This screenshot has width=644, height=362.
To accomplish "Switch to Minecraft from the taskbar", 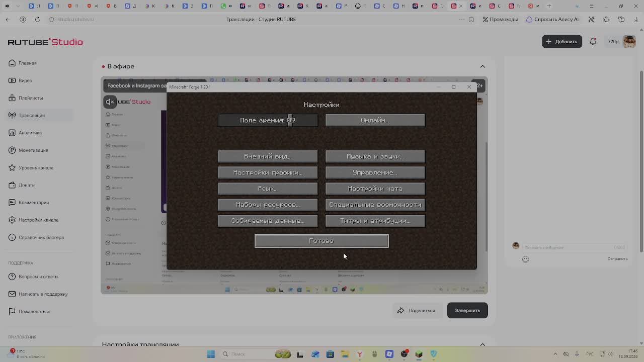I will 419,354.
